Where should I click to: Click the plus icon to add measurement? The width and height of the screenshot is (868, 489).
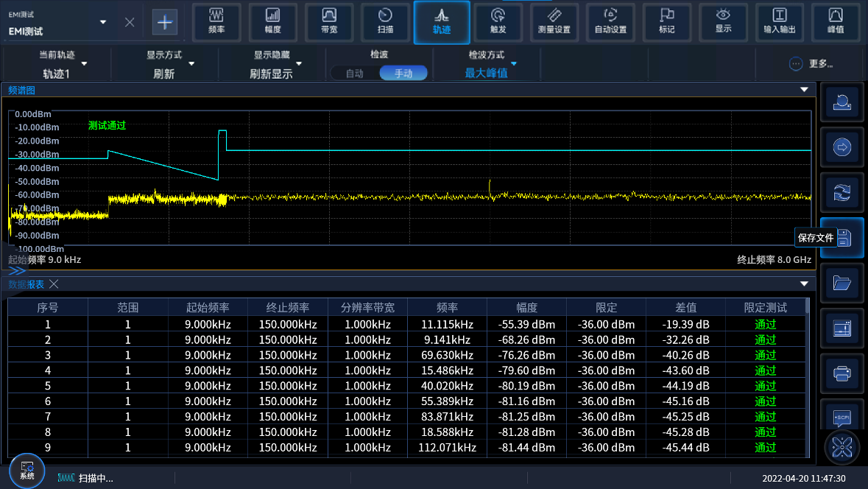tap(165, 22)
